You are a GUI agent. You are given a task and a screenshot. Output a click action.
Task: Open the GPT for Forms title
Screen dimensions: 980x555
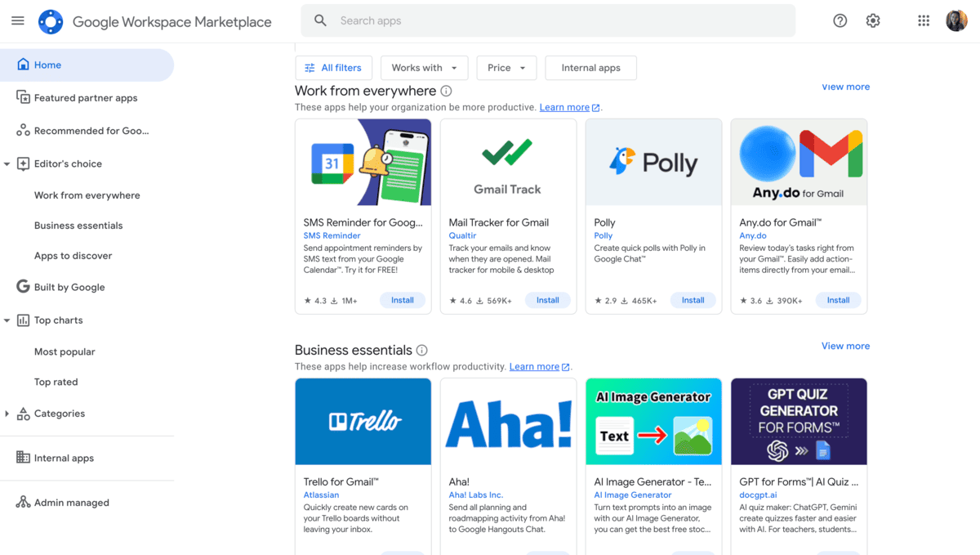(x=799, y=481)
